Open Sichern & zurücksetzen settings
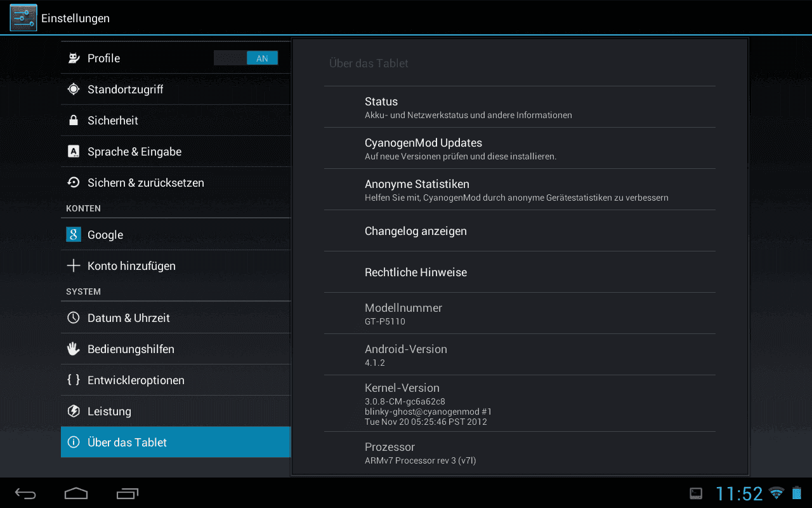Image resolution: width=812 pixels, height=508 pixels. [176, 183]
